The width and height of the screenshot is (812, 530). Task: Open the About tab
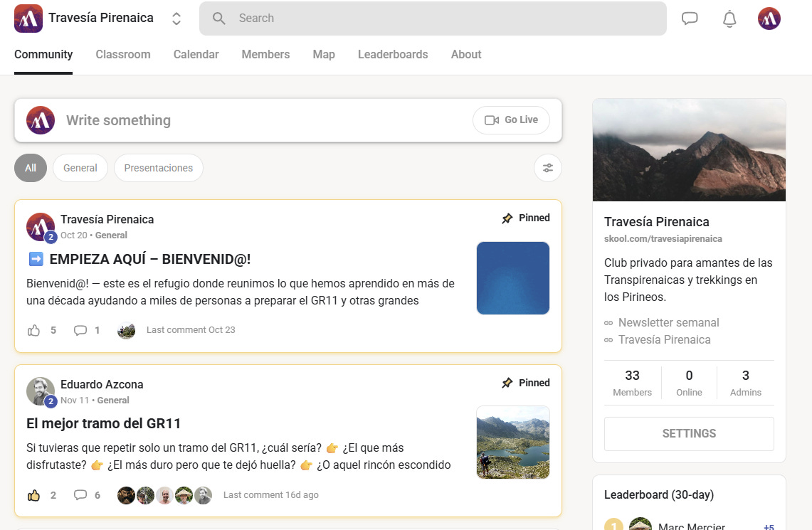[466, 54]
